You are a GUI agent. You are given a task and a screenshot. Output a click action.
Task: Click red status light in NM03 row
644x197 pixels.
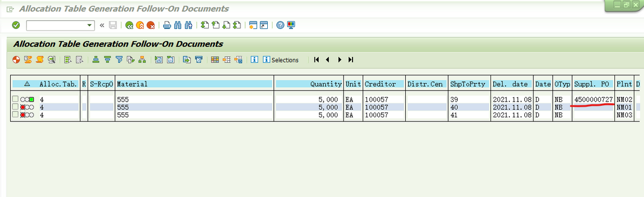click(x=23, y=115)
